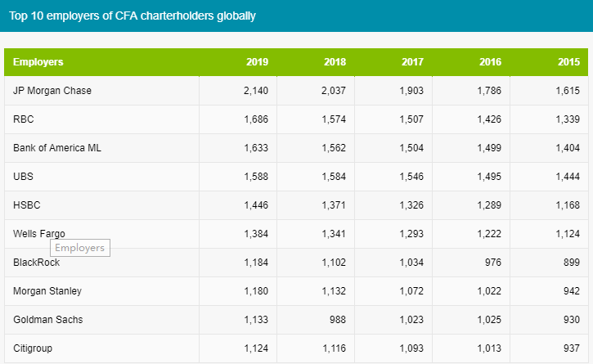Select Citigroup 2017 value 1,093
Viewport: 593px width, 364px height.
pos(411,348)
